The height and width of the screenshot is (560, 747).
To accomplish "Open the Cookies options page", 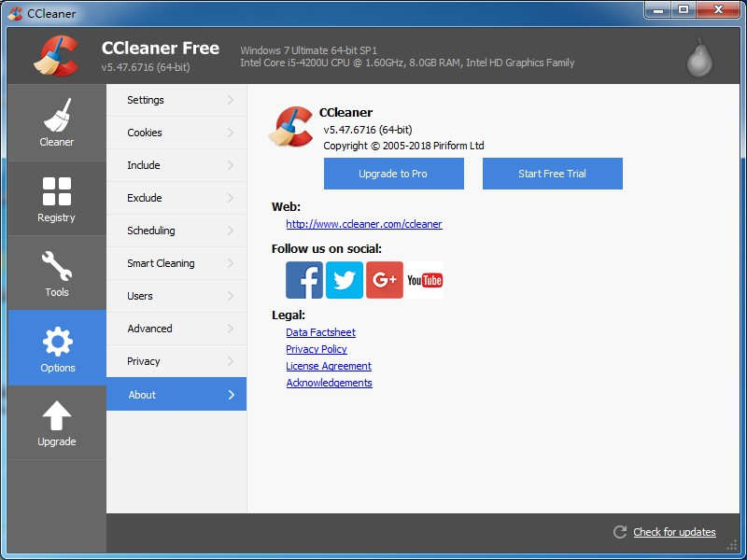I will pyautogui.click(x=176, y=133).
